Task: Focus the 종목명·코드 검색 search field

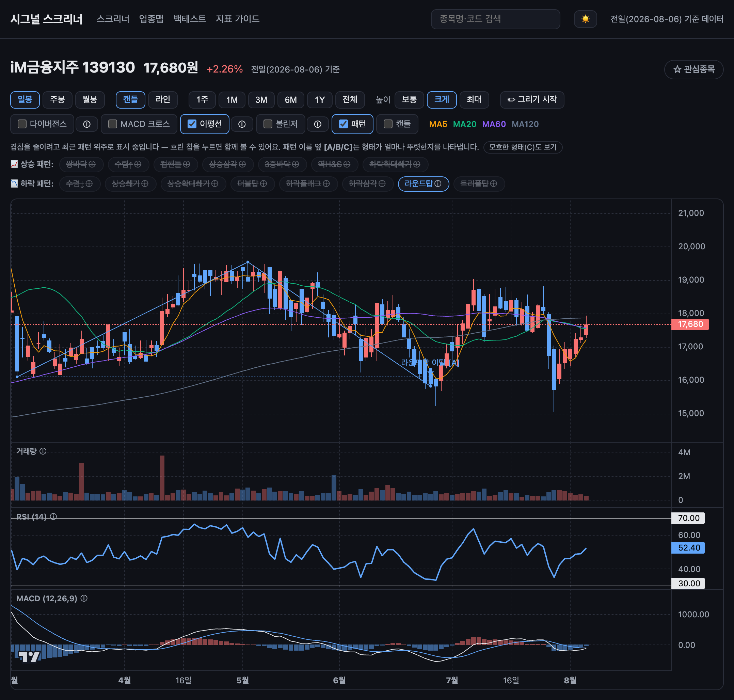Action: [x=495, y=19]
